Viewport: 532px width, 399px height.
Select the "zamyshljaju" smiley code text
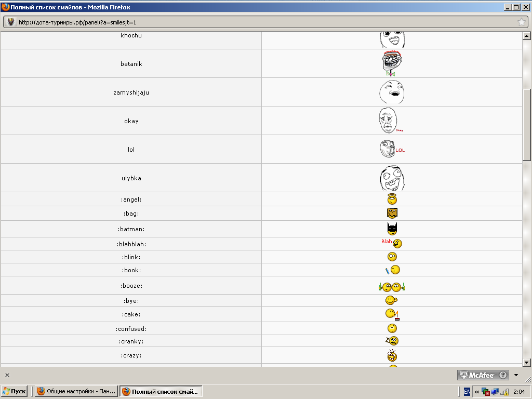(x=131, y=92)
